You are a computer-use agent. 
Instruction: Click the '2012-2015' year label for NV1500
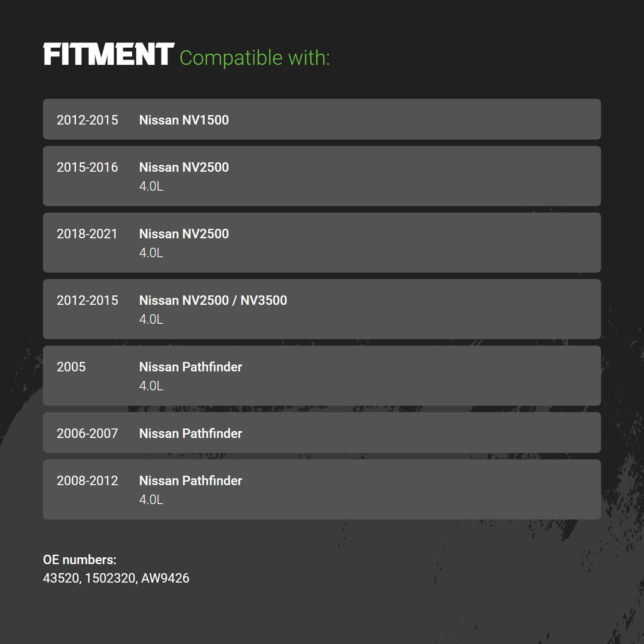[87, 120]
